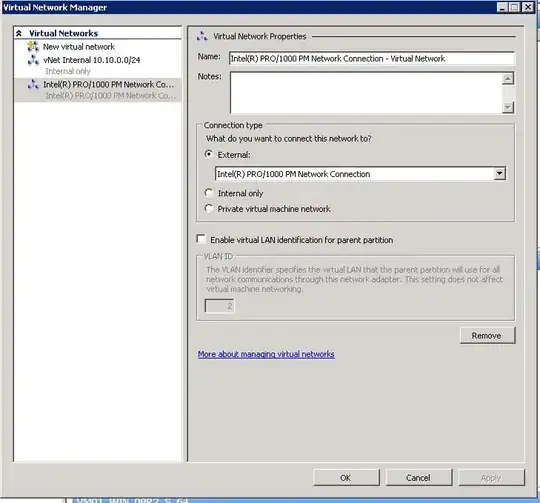Screen dimensions: 540x503
Task: Click the Cancel button
Action: tap(419, 478)
